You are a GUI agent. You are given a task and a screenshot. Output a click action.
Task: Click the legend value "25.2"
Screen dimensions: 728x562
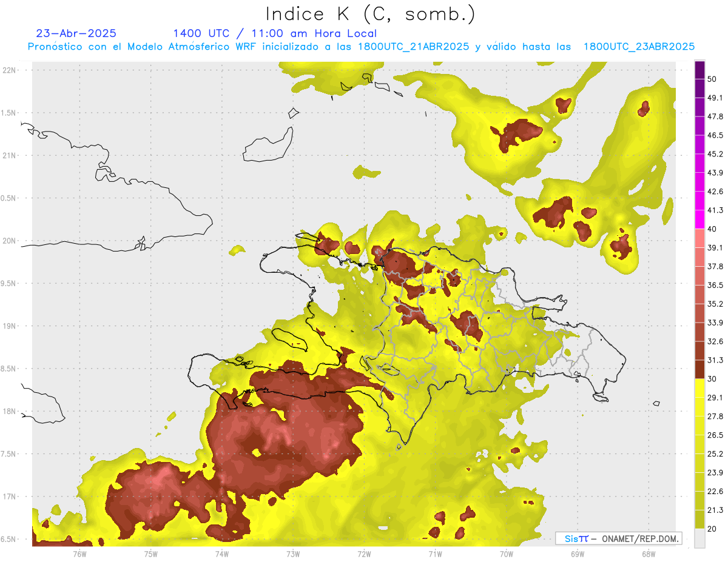coord(715,454)
